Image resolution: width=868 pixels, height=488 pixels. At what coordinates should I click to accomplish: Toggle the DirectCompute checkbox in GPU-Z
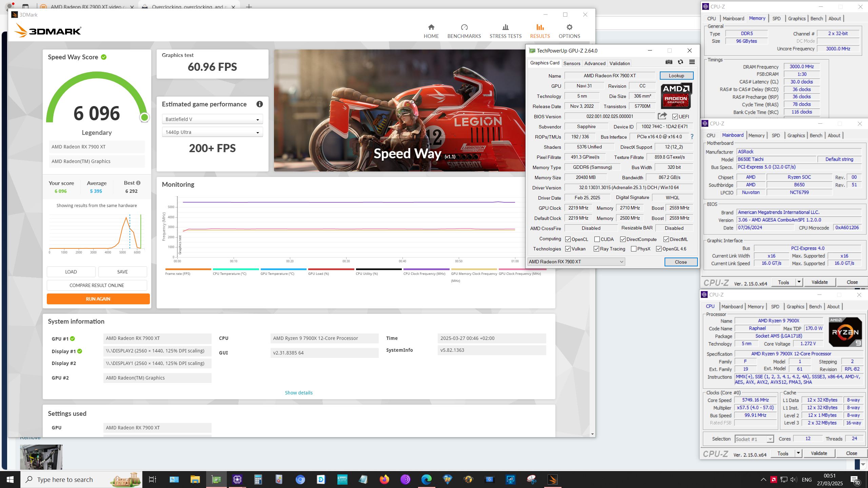click(623, 239)
